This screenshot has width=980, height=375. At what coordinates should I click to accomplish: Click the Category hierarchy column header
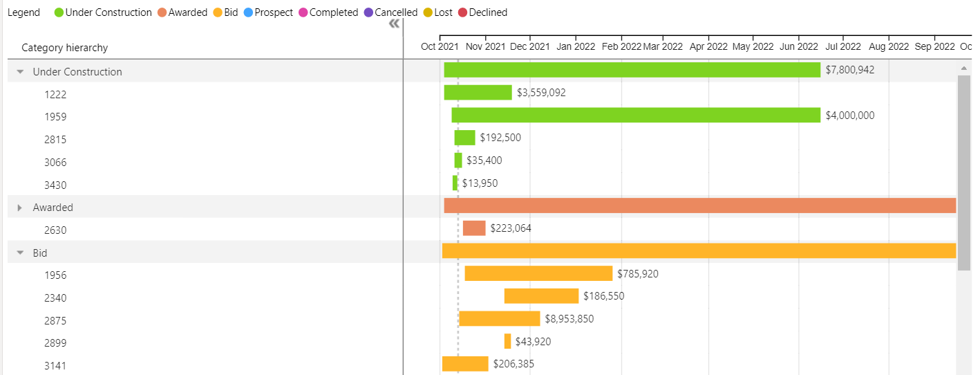point(65,48)
